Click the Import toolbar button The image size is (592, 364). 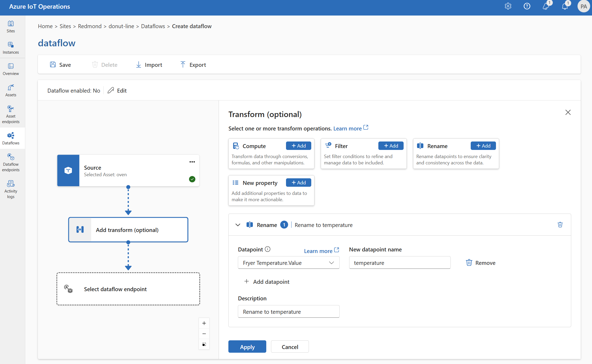click(x=149, y=65)
